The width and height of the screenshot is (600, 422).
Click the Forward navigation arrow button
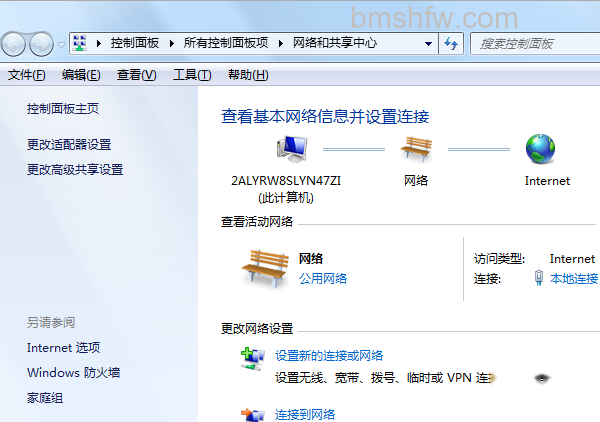(x=41, y=44)
